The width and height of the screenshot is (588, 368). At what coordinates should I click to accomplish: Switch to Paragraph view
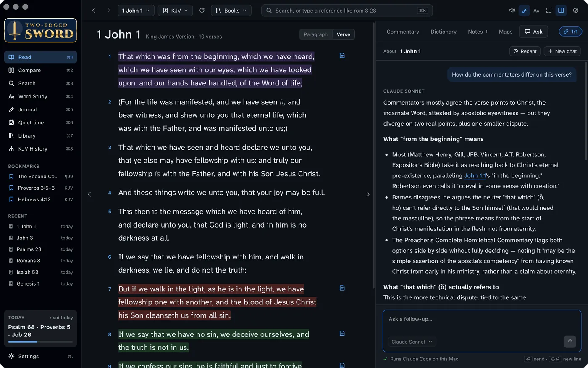(315, 34)
